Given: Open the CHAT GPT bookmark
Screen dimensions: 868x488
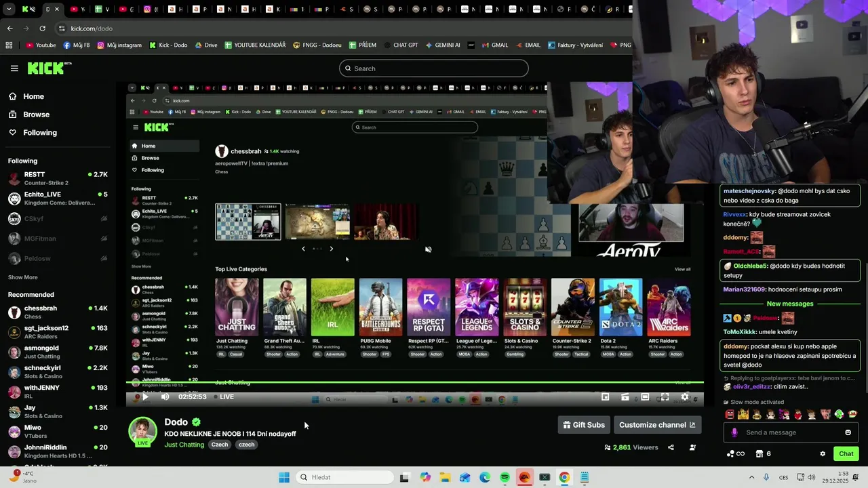Looking at the screenshot, I should [x=400, y=45].
